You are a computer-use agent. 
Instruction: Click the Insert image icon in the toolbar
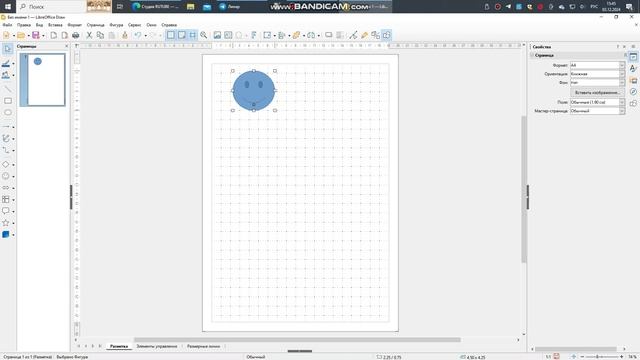[217, 36]
